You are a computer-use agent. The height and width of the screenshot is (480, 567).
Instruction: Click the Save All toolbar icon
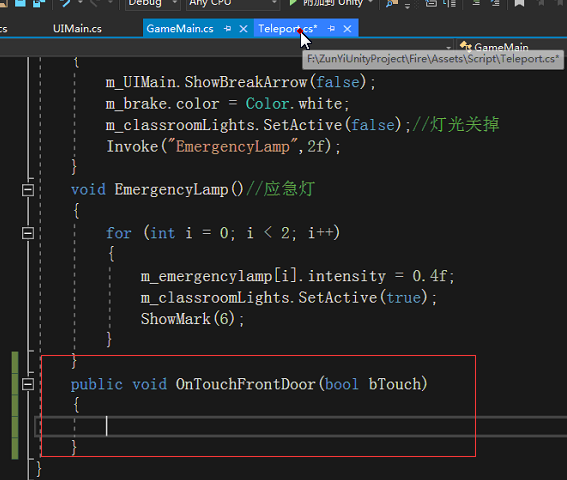coord(39,3)
